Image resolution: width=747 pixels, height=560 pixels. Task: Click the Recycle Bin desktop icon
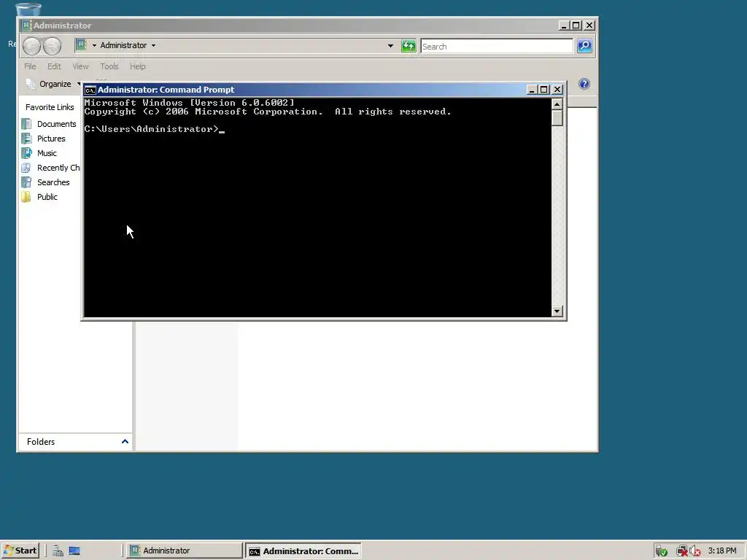tap(28, 9)
